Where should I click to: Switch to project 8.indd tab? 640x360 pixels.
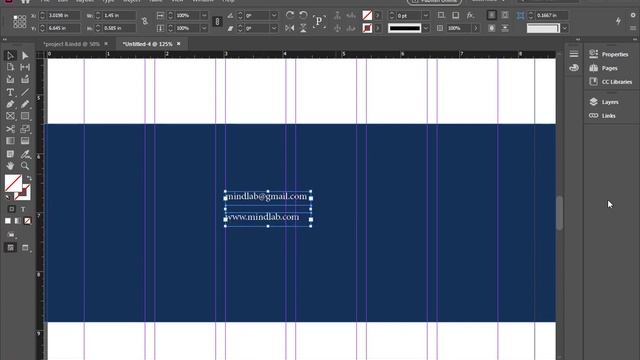[71, 44]
